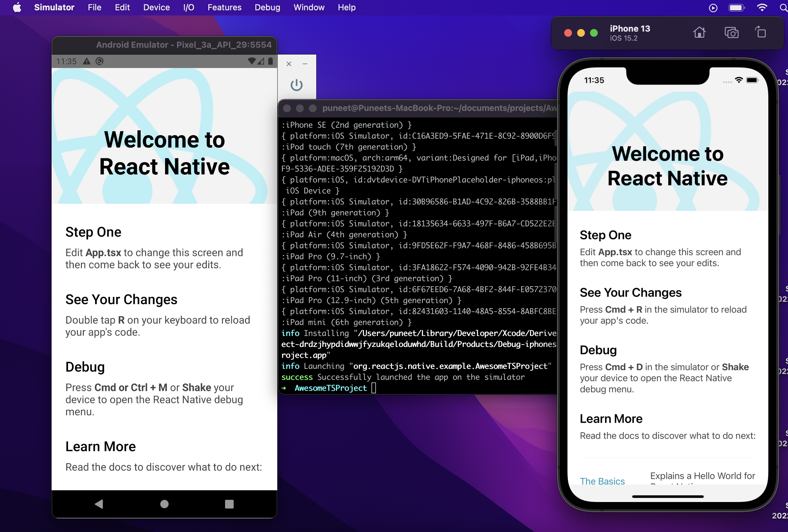Click the terminal window third zoom dot

[313, 108]
